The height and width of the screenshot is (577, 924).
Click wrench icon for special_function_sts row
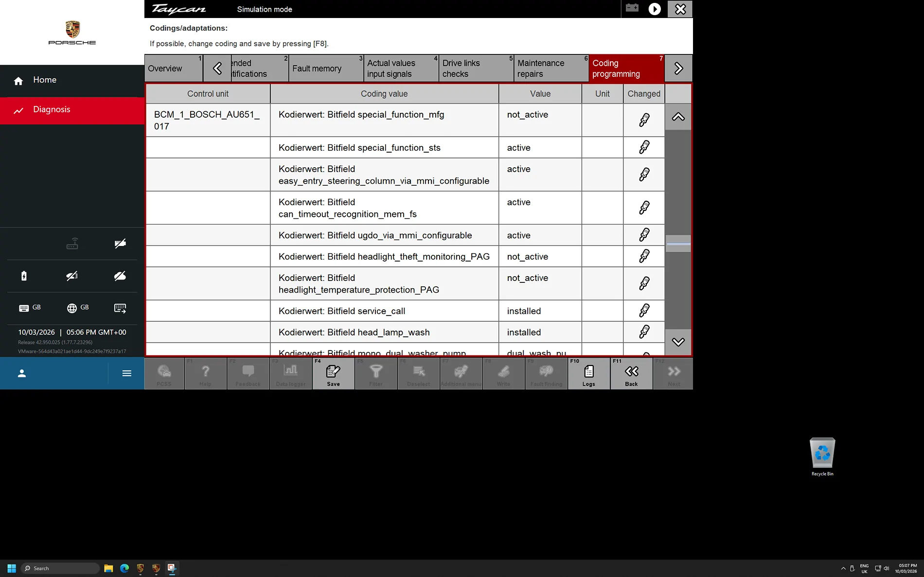(644, 147)
